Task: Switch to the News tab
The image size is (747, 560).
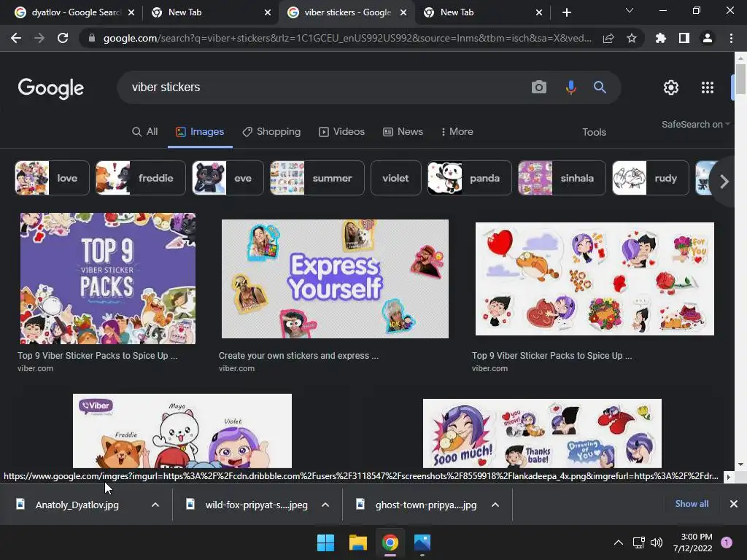Action: tap(403, 131)
